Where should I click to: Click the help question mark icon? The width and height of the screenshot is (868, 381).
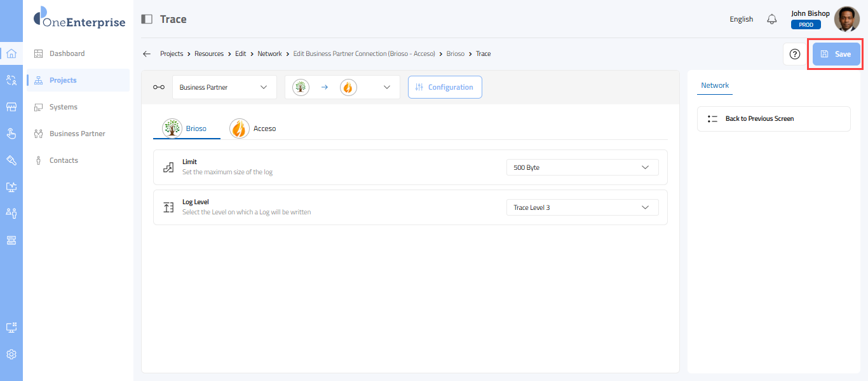coord(794,54)
